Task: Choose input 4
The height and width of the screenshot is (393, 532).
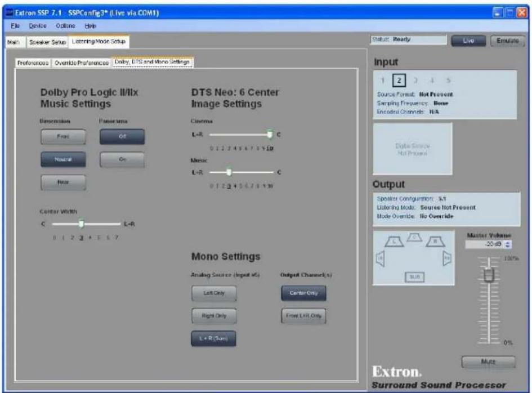Action: 432,81
